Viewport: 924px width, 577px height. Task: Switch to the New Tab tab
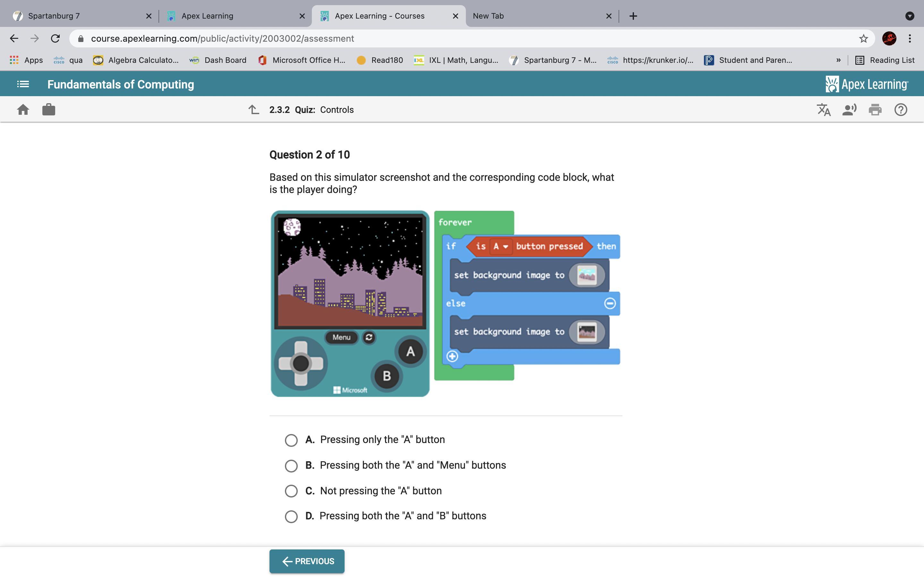click(x=535, y=16)
